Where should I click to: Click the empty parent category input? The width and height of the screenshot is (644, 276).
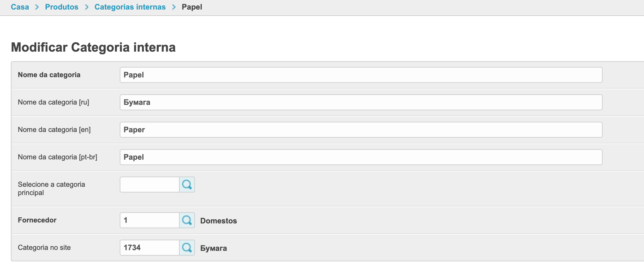(x=149, y=185)
